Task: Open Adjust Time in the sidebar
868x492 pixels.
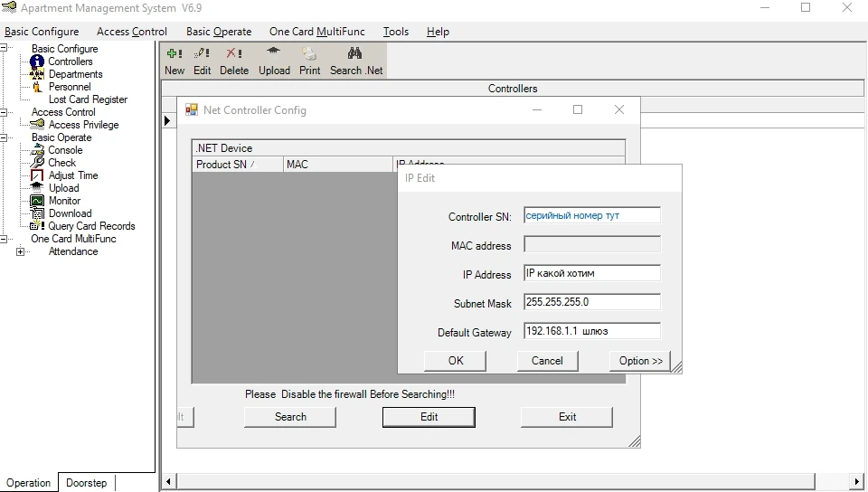Action: tap(73, 175)
